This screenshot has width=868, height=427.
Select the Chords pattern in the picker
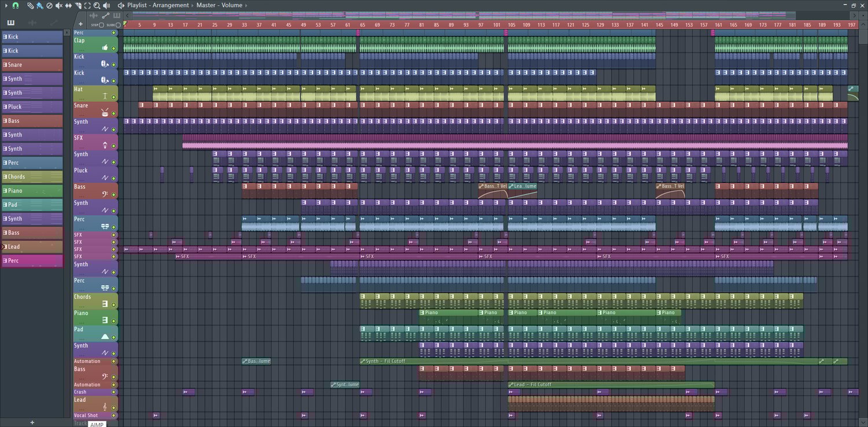click(x=32, y=177)
